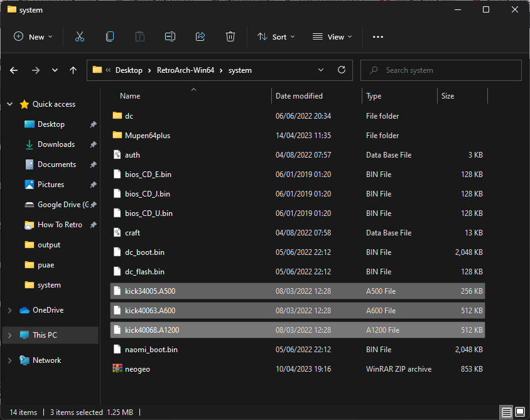
Task: Select the dc_boot.bin file
Action: [298, 252]
